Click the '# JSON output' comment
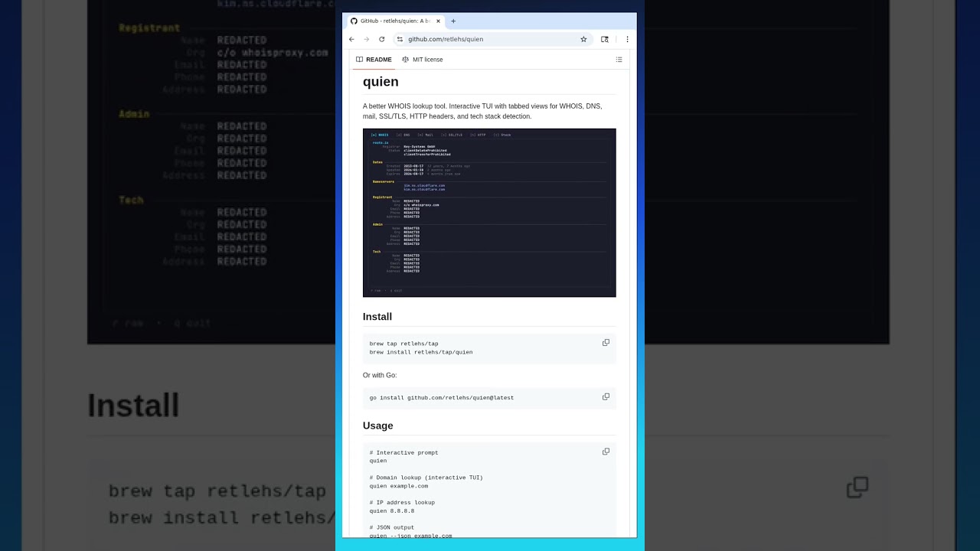The width and height of the screenshot is (980, 551). point(392,528)
